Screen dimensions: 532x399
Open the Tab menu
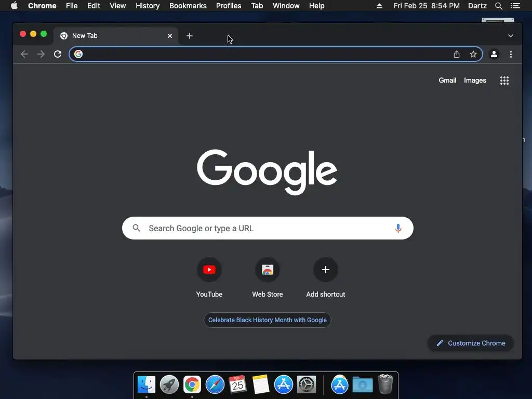pyautogui.click(x=257, y=6)
